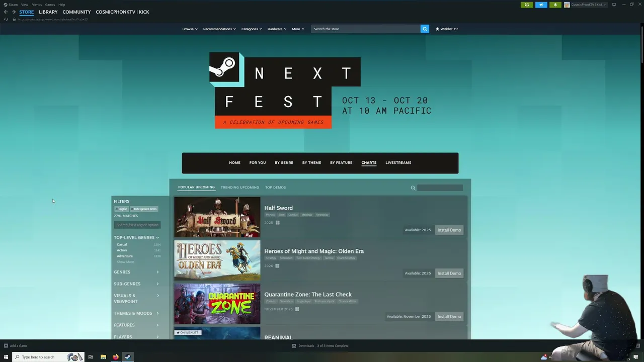Click the user profile avatar picture
644x362 pixels.
tap(567, 5)
